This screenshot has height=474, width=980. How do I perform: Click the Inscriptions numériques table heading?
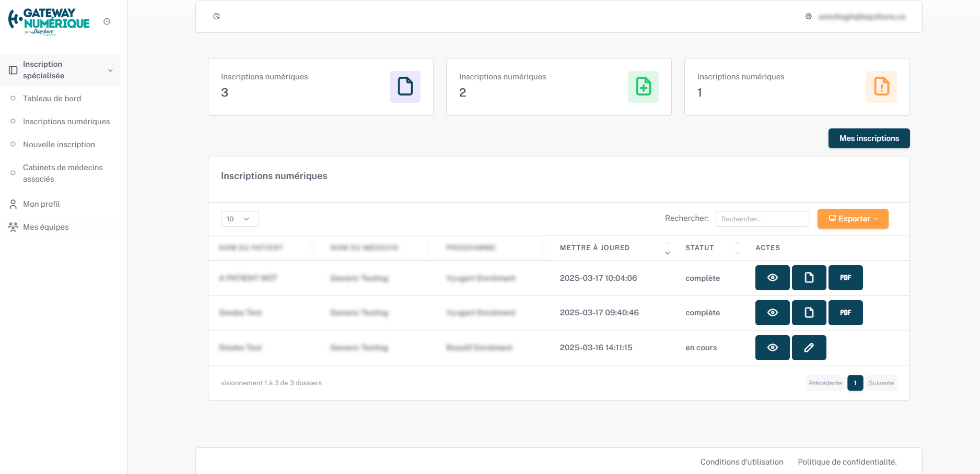point(274,176)
